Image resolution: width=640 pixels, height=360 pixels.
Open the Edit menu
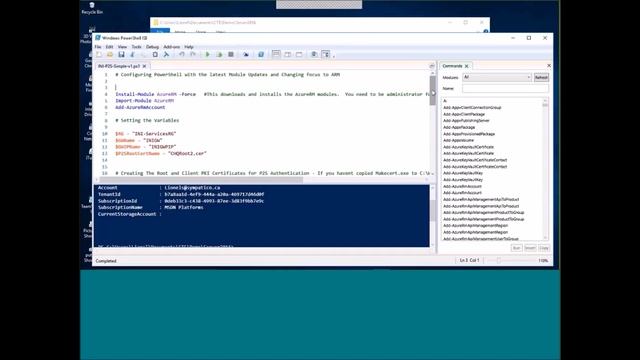pos(109,47)
